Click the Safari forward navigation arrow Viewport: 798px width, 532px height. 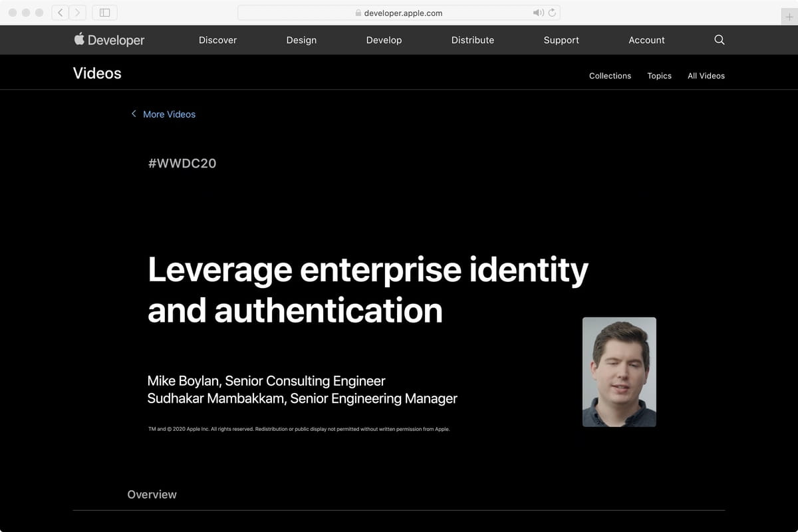(78, 13)
